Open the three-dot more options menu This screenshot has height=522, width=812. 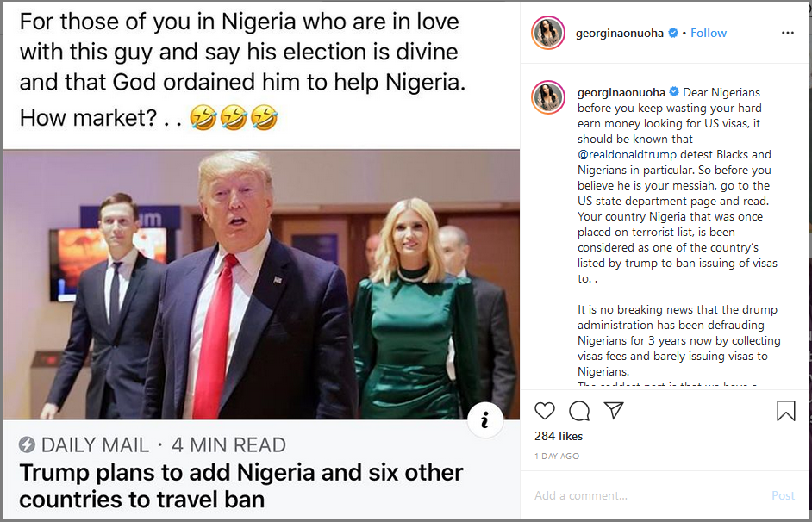pyautogui.click(x=788, y=33)
